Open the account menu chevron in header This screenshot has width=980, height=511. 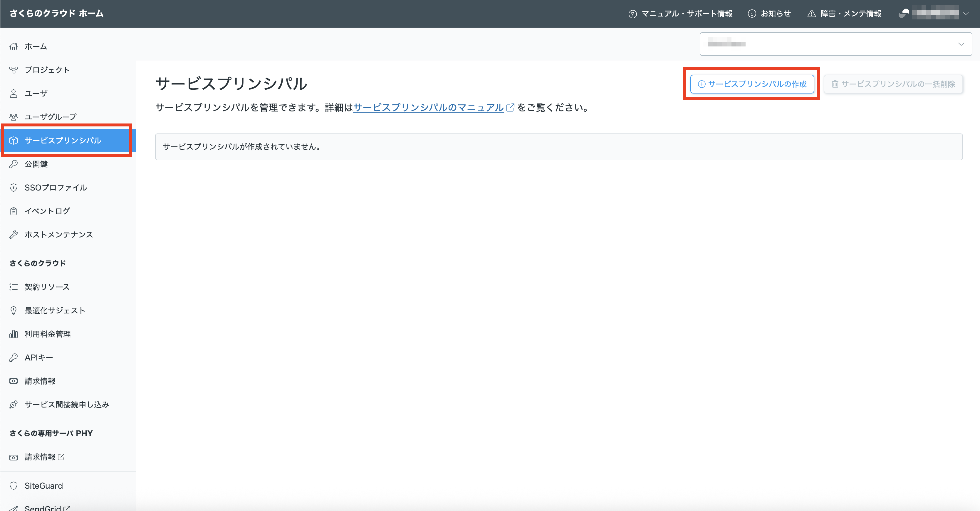(966, 13)
